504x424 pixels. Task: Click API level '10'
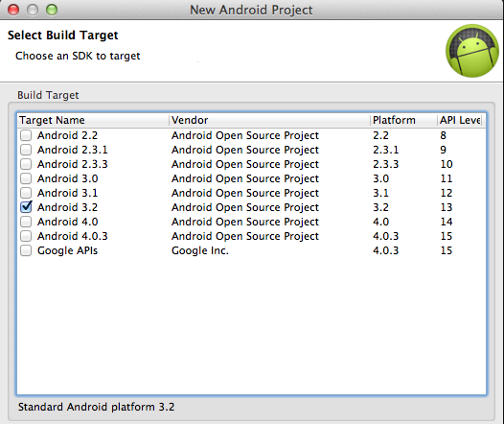447,164
